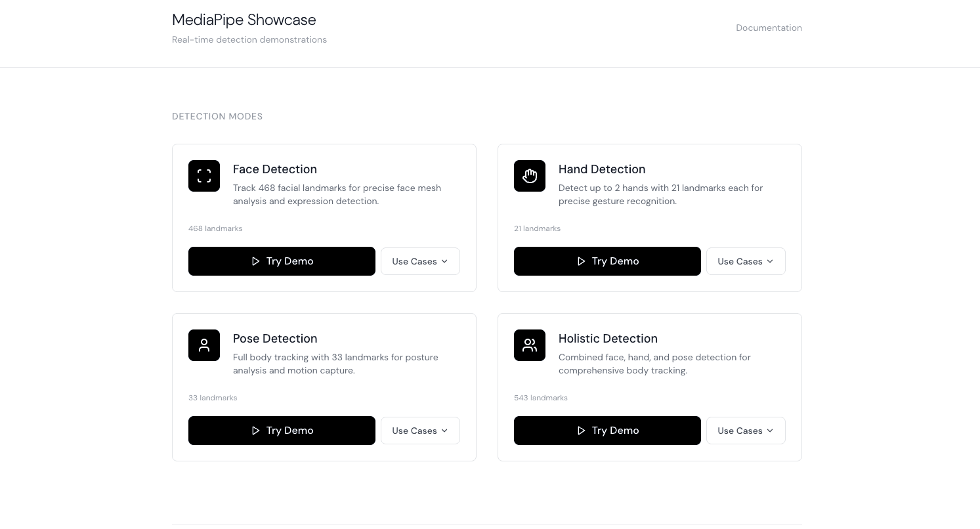
Task: Expand Use Cases for Pose Detection
Action: tap(420, 431)
